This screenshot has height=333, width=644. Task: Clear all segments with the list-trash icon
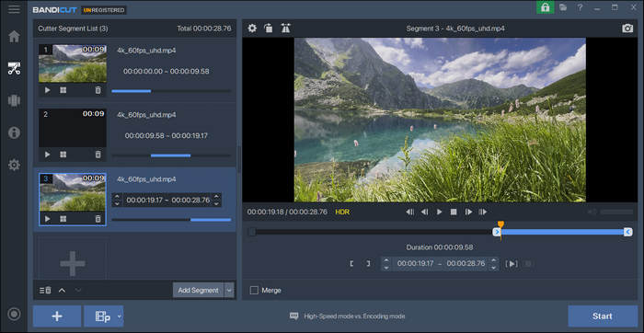[45, 291]
